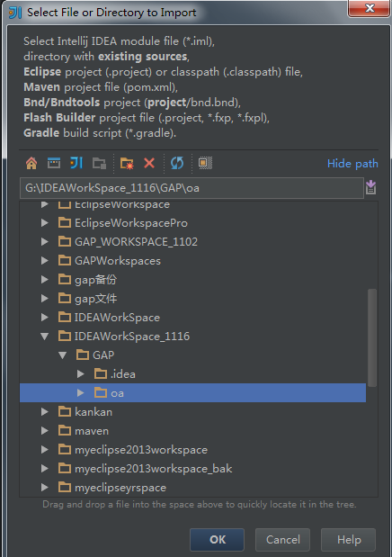Select the myeclipse2013workspace folder row
The width and height of the screenshot is (392, 557).
[192, 449]
